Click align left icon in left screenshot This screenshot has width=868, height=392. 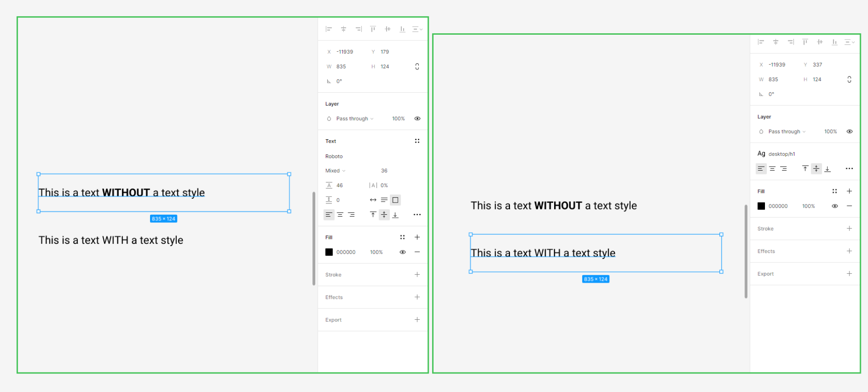(x=329, y=29)
